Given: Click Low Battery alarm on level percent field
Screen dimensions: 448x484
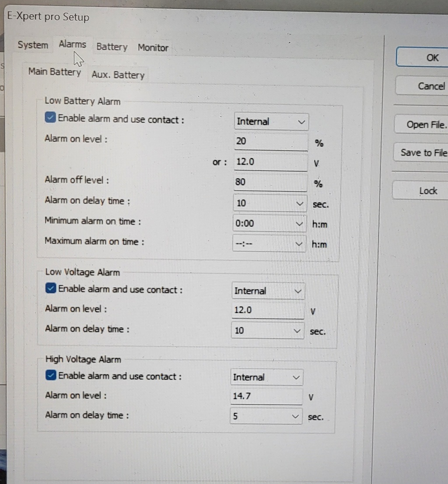Looking at the screenshot, I should click(270, 141).
